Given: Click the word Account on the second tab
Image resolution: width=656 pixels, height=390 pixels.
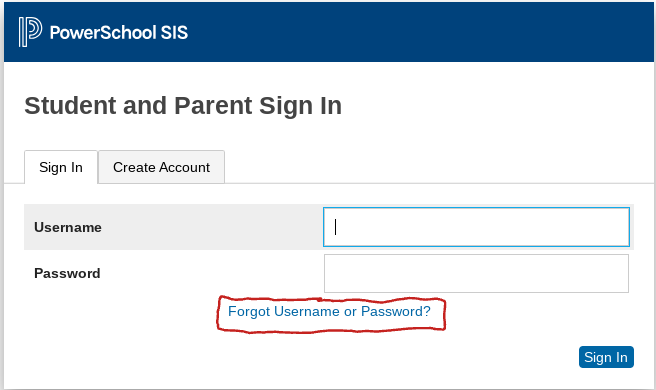Looking at the screenshot, I should point(184,167).
